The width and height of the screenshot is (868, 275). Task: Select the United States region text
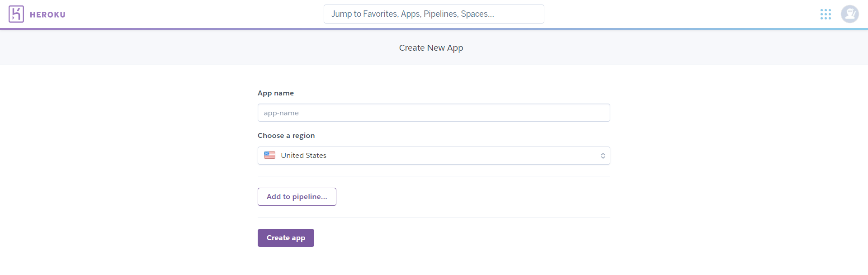[x=303, y=156]
